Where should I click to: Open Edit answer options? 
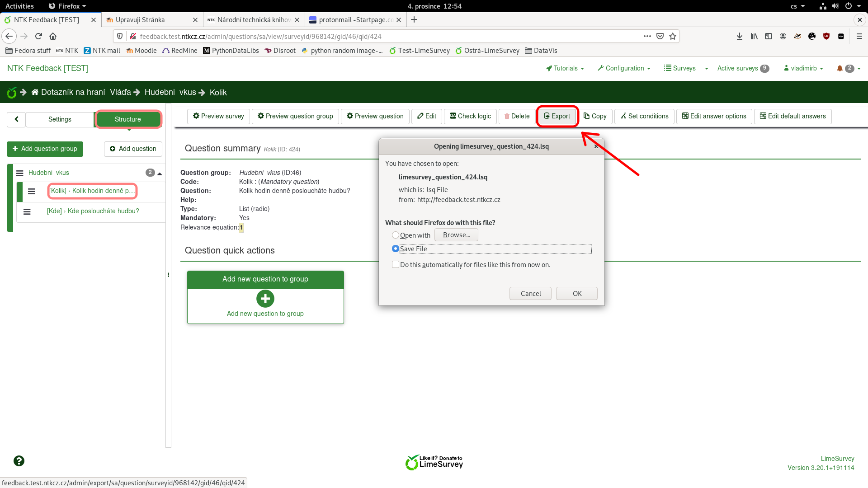pos(714,116)
